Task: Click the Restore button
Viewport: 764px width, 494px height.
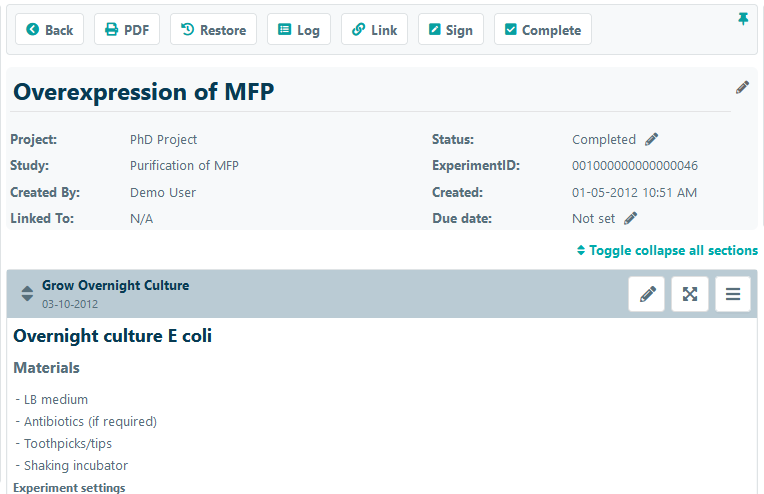Action: [213, 30]
